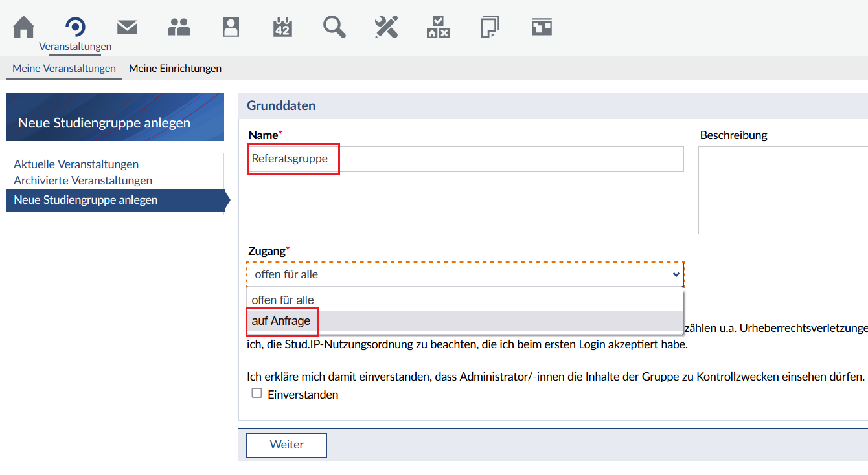The height and width of the screenshot is (475, 868).
Task: Go to the Start home icon
Action: 23,27
